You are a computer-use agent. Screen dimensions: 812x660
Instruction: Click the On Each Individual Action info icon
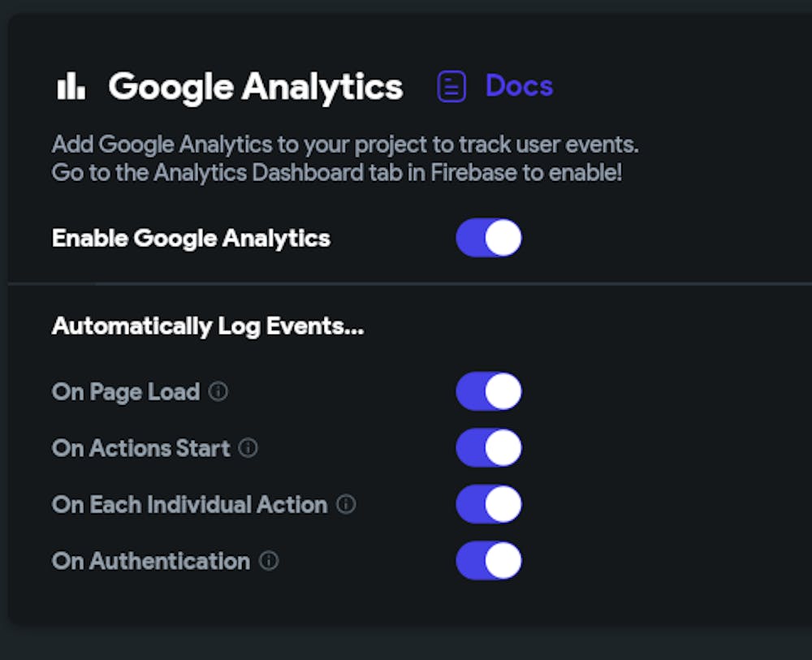pyautogui.click(x=346, y=505)
